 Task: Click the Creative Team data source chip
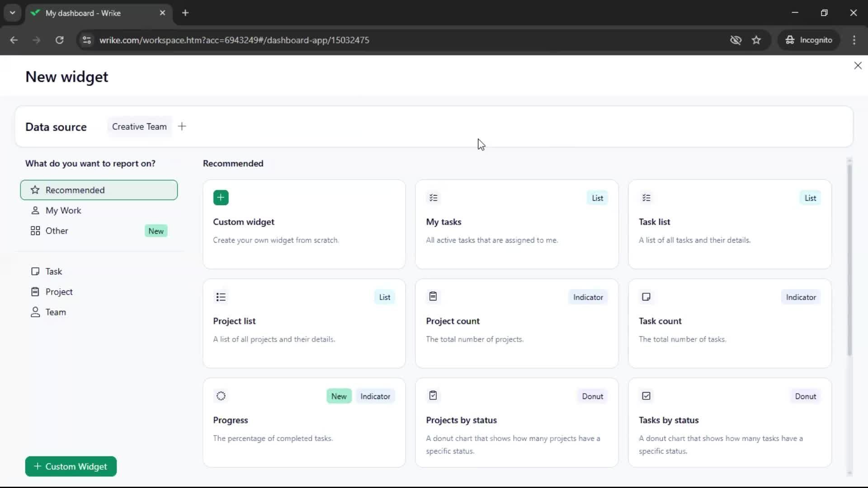139,127
